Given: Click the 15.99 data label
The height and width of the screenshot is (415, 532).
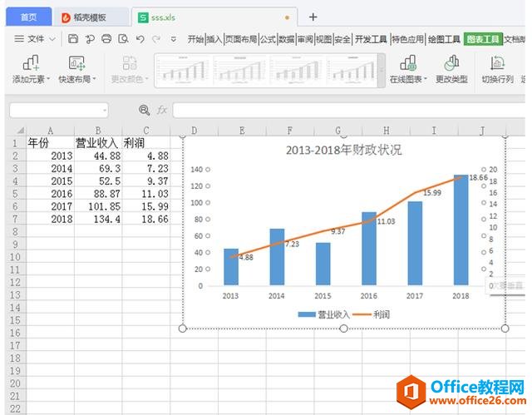Looking at the screenshot, I should click(x=432, y=193).
